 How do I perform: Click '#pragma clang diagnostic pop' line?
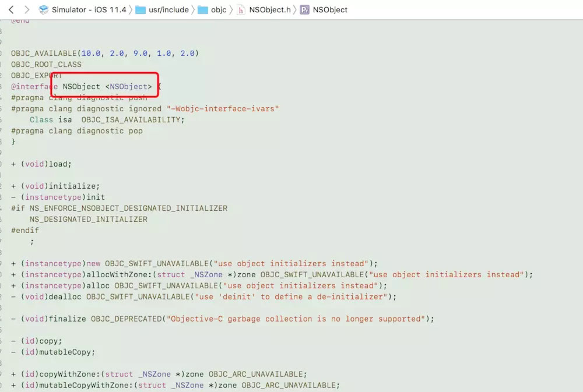(77, 131)
